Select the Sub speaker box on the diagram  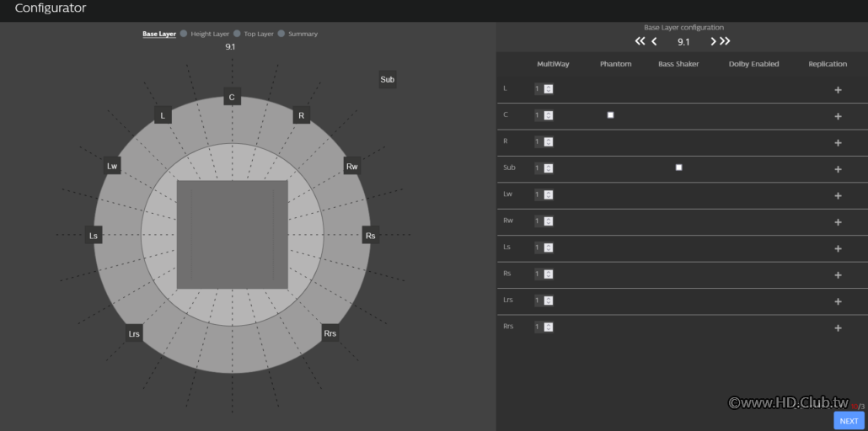click(x=388, y=80)
